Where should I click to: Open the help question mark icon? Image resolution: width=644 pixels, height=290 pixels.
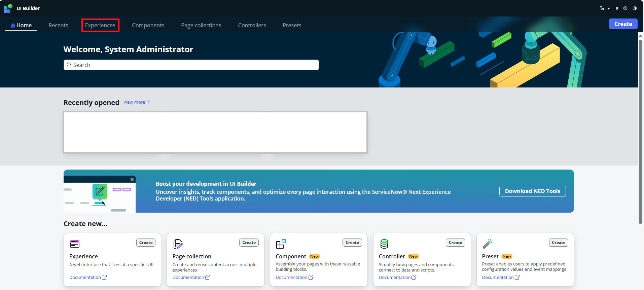pos(625,8)
